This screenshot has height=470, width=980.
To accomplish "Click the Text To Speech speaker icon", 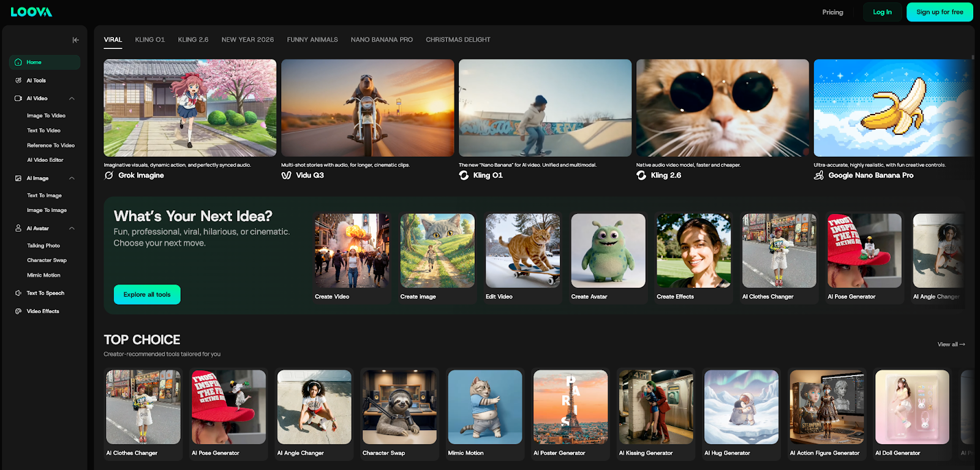I will [18, 294].
